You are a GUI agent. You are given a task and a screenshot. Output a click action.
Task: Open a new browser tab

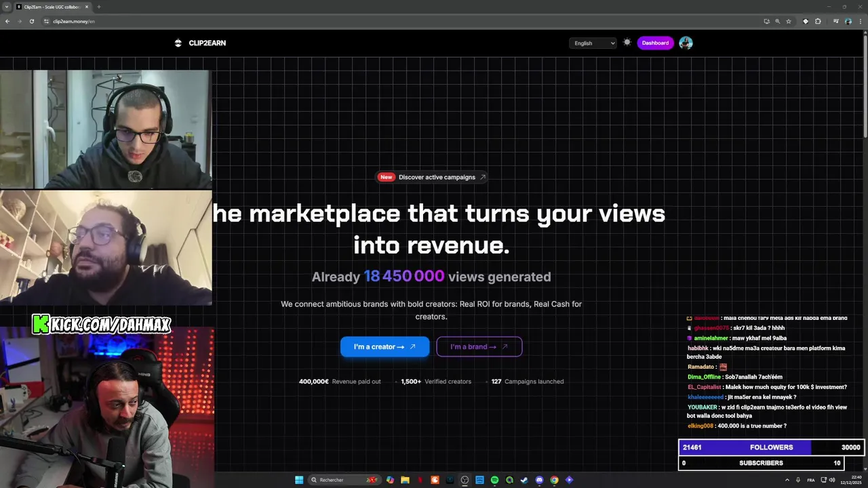tap(99, 7)
